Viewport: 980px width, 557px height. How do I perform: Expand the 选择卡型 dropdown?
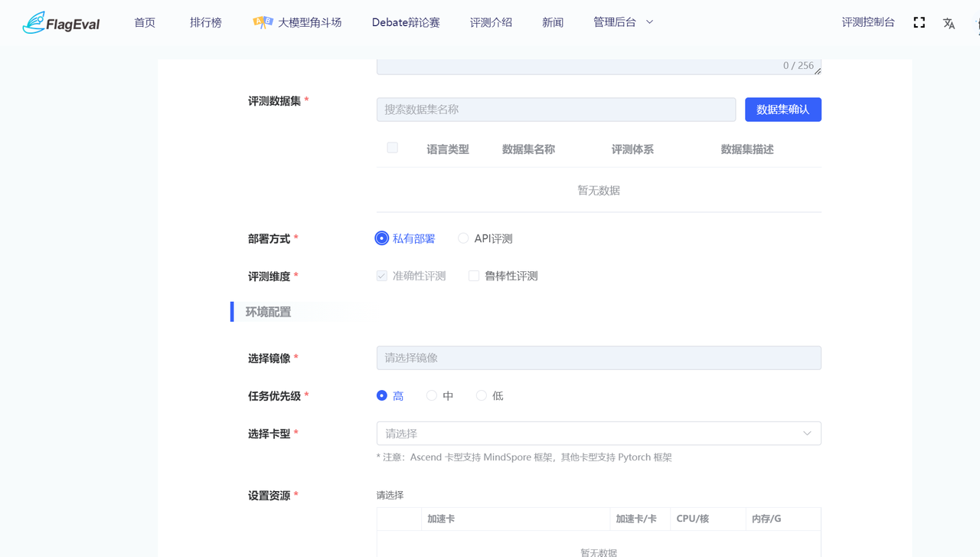click(599, 434)
